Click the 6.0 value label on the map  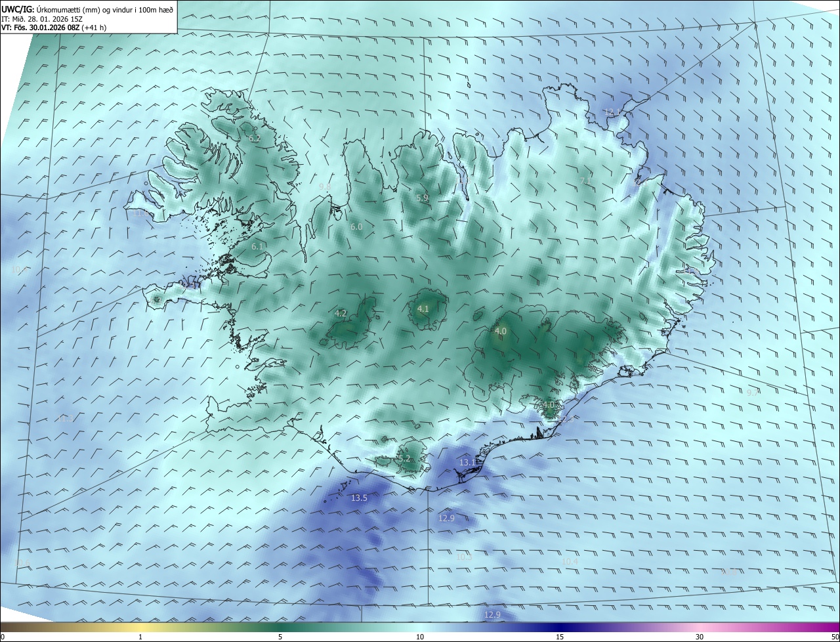356,226
